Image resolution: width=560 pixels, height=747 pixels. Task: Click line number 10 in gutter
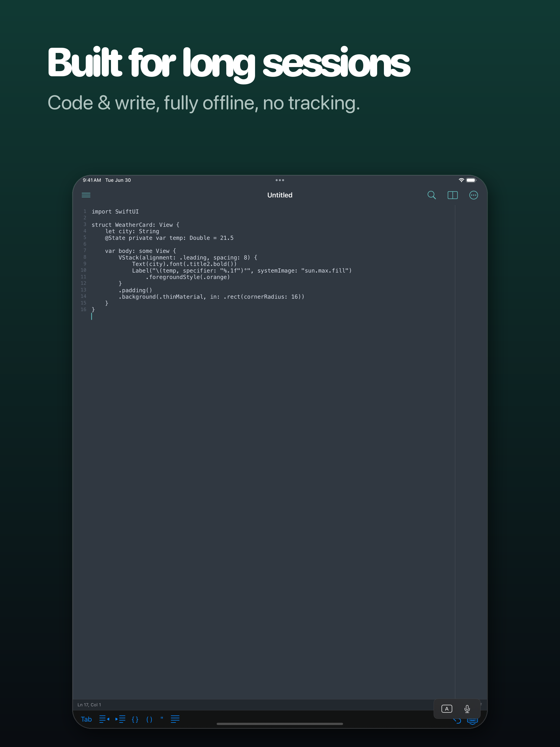[x=83, y=270]
